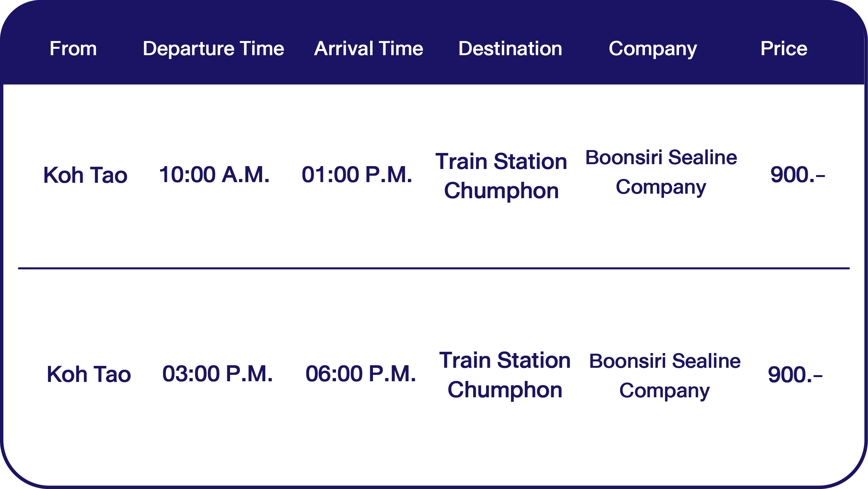
Task: Select the Destination column header
Action: [x=510, y=48]
